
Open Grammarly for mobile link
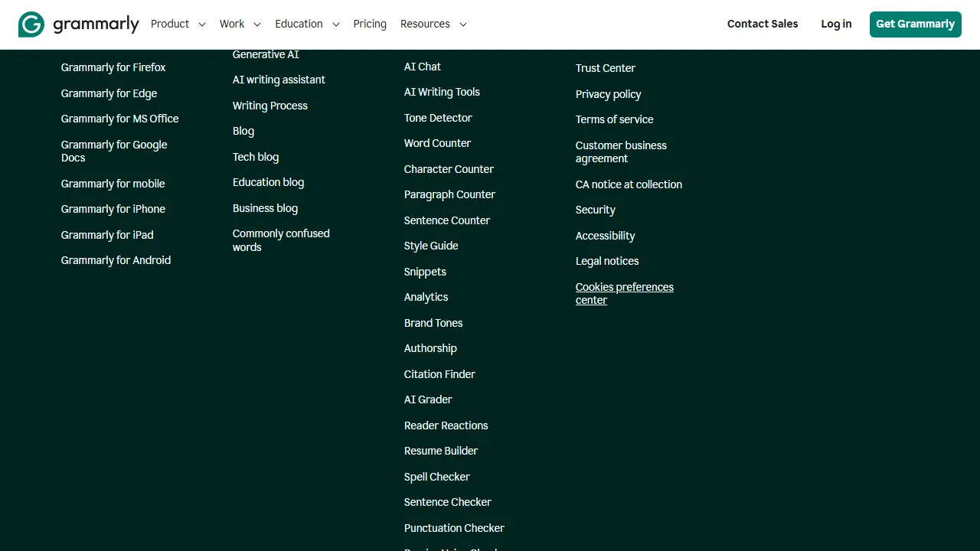click(113, 184)
